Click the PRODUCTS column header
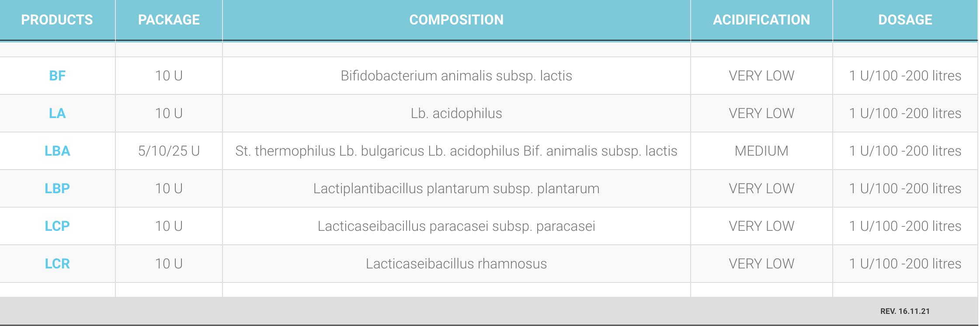 click(x=57, y=20)
